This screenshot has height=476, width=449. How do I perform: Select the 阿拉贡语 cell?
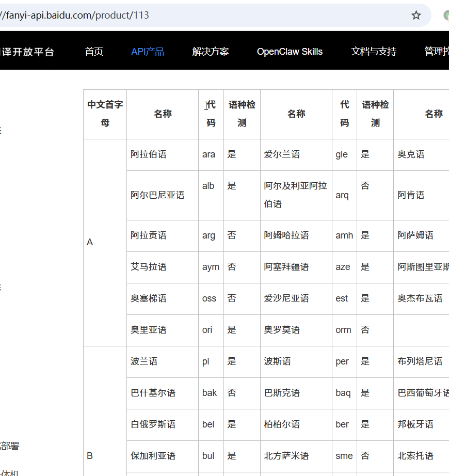163,236
